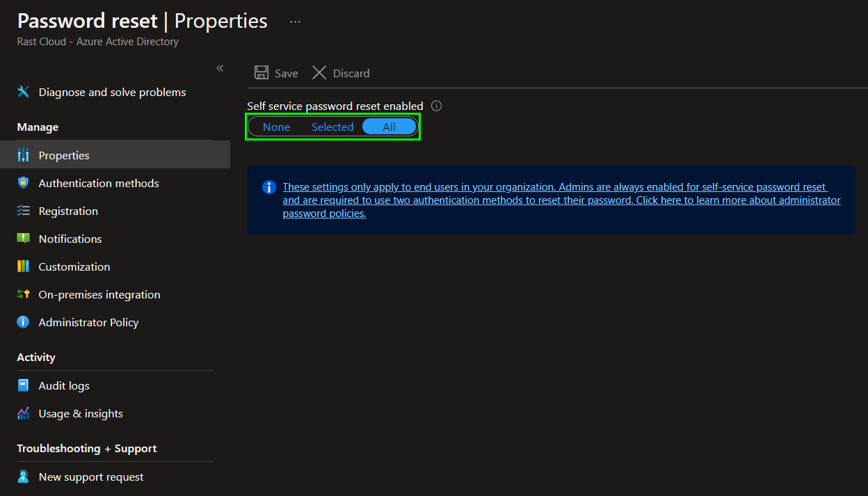Click the Properties sliders icon in sidebar
This screenshot has width=868, height=496.
click(24, 155)
